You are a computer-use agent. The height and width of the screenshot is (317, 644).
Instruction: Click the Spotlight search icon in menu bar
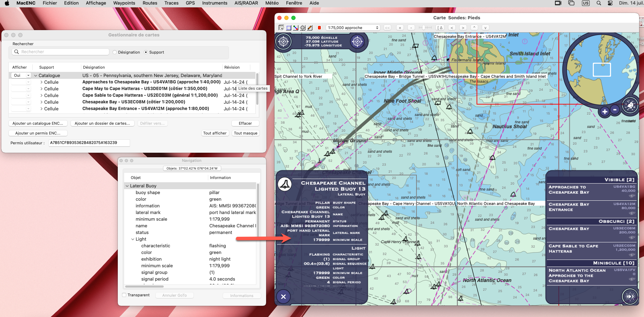(x=599, y=3)
